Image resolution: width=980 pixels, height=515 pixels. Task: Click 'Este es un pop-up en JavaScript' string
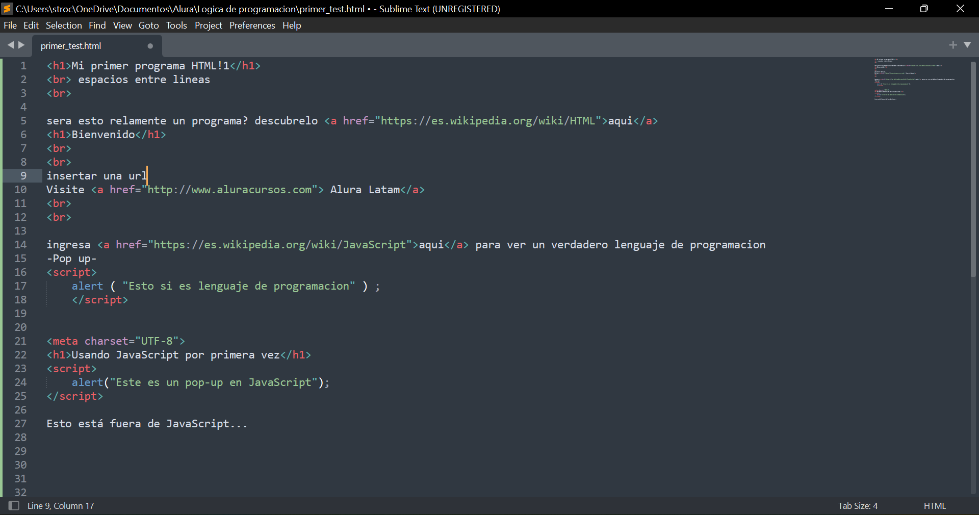(214, 382)
